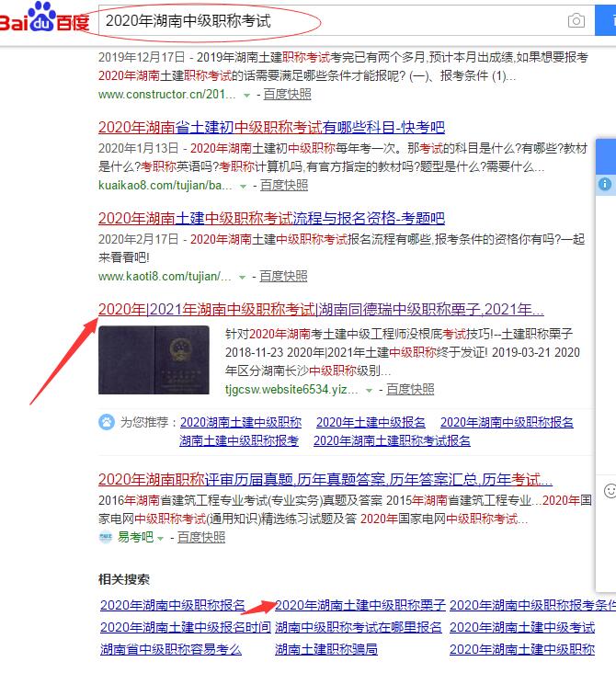Open related search 湖南土建职称骗局
Image resolution: width=616 pixels, height=673 pixels.
pyautogui.click(x=326, y=649)
